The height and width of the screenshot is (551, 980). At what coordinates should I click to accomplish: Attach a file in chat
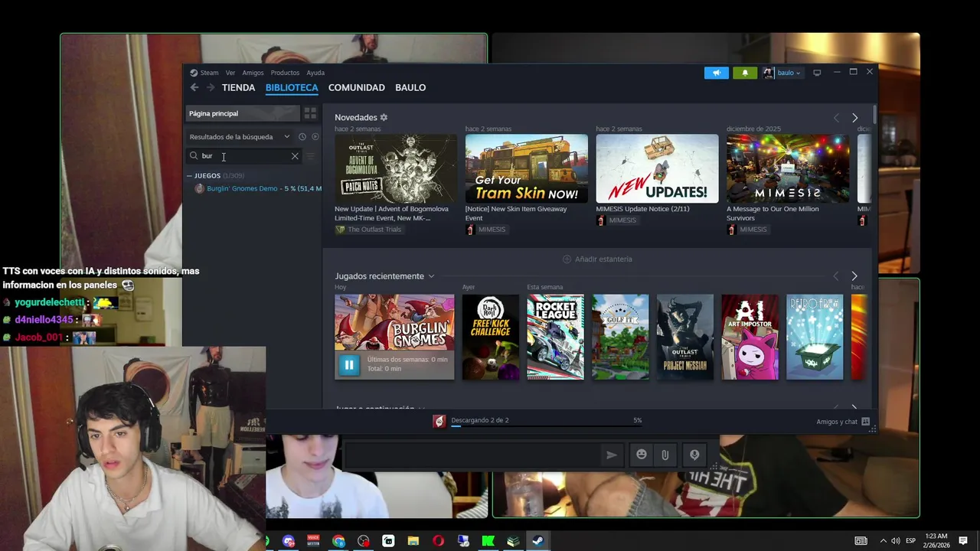(665, 455)
